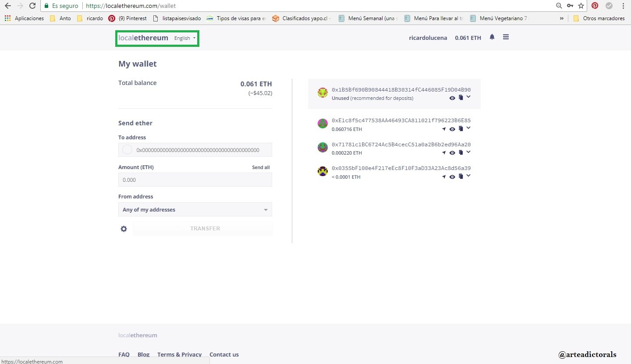The image size is (631, 364).
Task: Click the Pinterest extension icon
Action: (595, 6)
